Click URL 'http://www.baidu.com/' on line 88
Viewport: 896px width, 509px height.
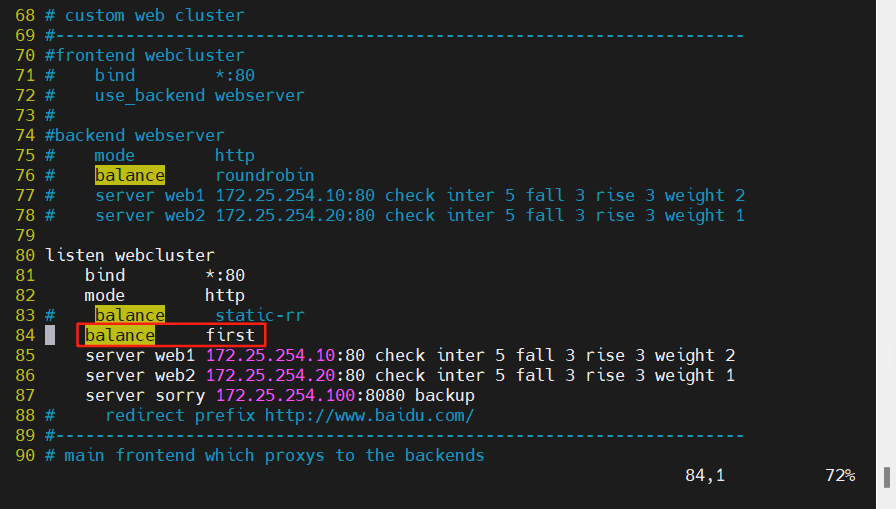tap(370, 415)
